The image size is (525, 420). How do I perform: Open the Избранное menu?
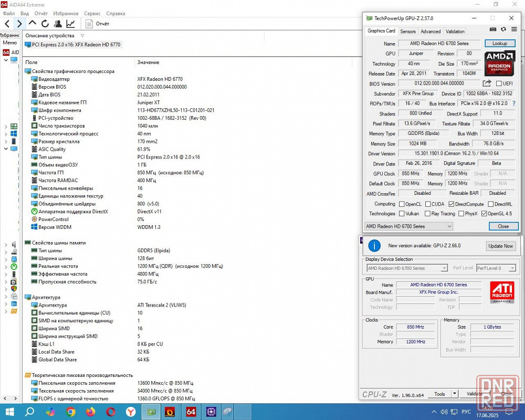click(x=66, y=14)
